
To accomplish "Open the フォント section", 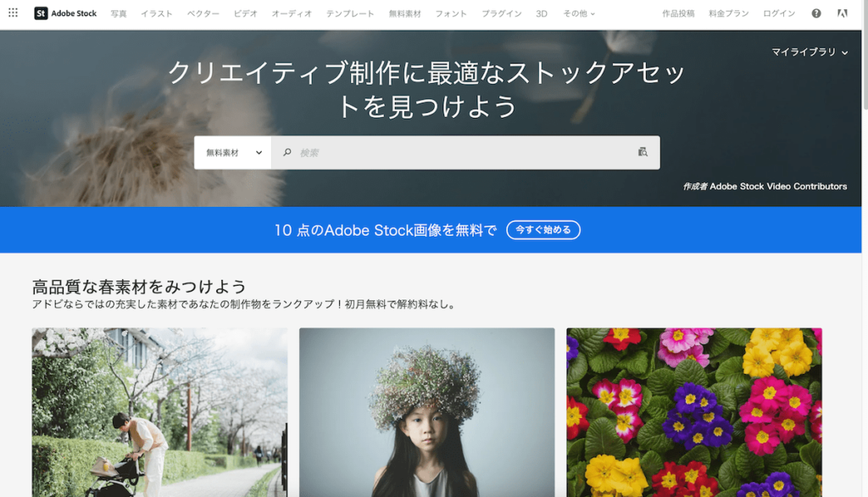I will pyautogui.click(x=451, y=13).
